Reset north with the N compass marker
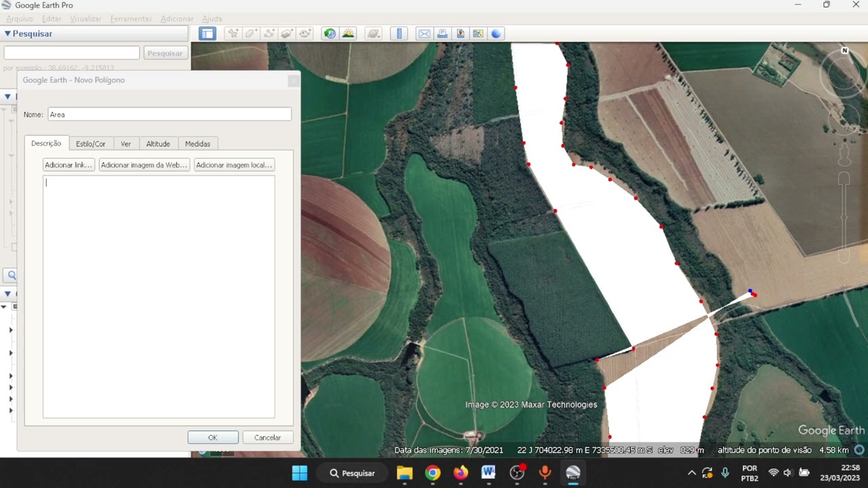The width and height of the screenshot is (868, 488). tap(845, 50)
